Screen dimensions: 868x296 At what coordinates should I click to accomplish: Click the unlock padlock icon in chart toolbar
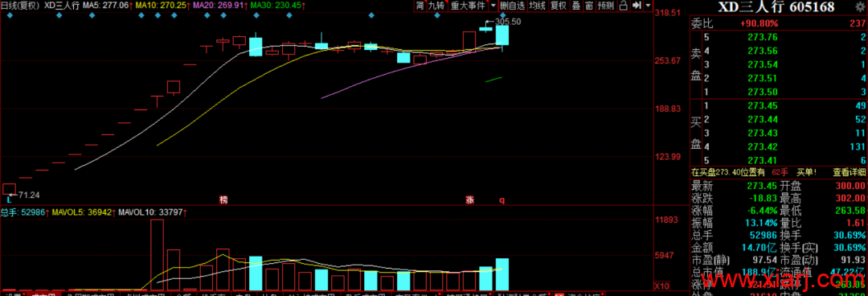[x=624, y=6]
